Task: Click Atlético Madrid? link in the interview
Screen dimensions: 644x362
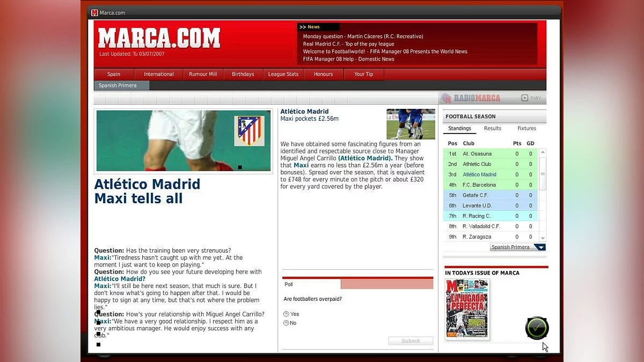Action: (120, 279)
